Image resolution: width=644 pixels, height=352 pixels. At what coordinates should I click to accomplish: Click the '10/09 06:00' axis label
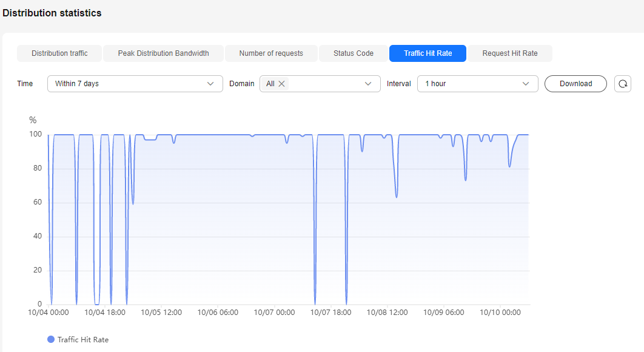pyautogui.click(x=443, y=313)
